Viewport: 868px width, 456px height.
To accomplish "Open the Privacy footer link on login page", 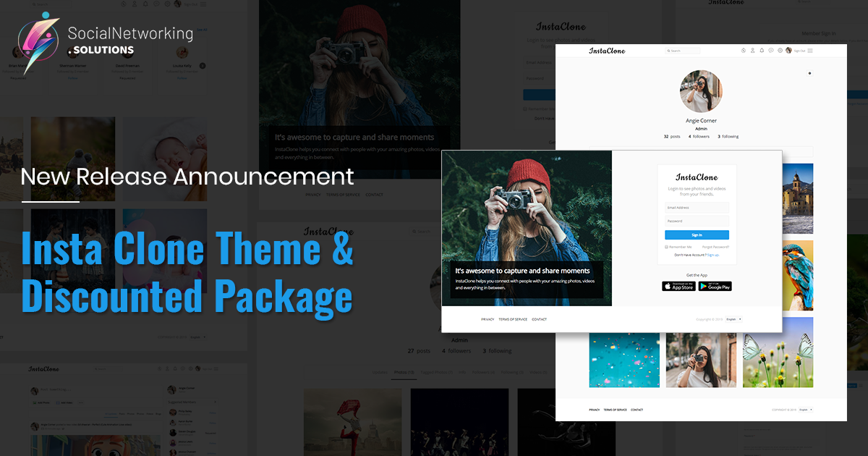I will [x=488, y=319].
